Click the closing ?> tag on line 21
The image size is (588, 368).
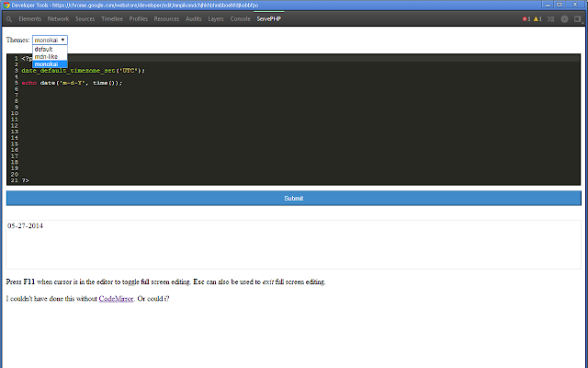[x=25, y=180]
